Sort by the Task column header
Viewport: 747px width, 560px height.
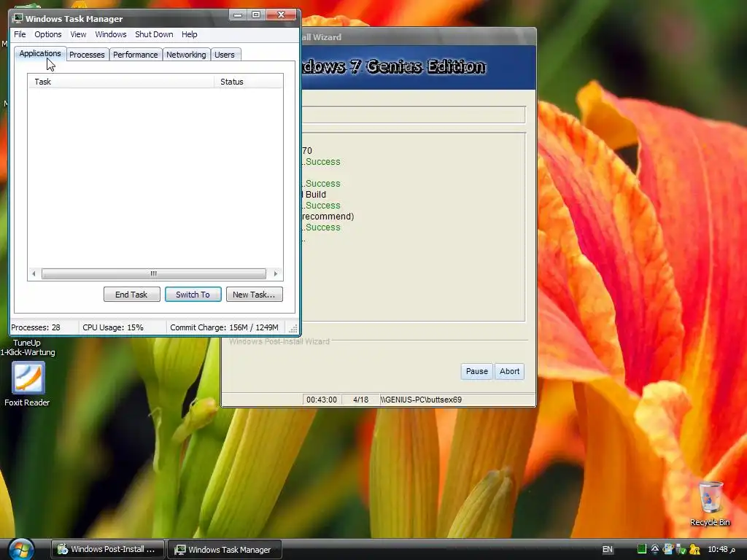[121, 82]
